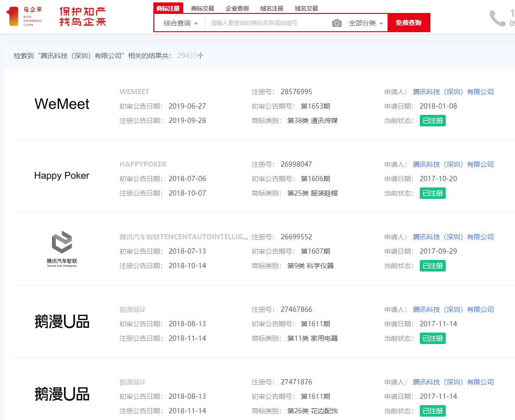Click applicant link in registration 26699552 row

click(453, 237)
